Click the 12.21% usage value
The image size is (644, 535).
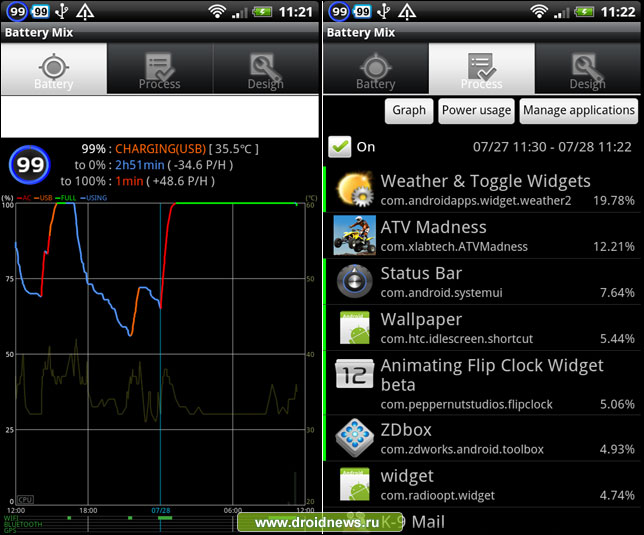tap(614, 246)
